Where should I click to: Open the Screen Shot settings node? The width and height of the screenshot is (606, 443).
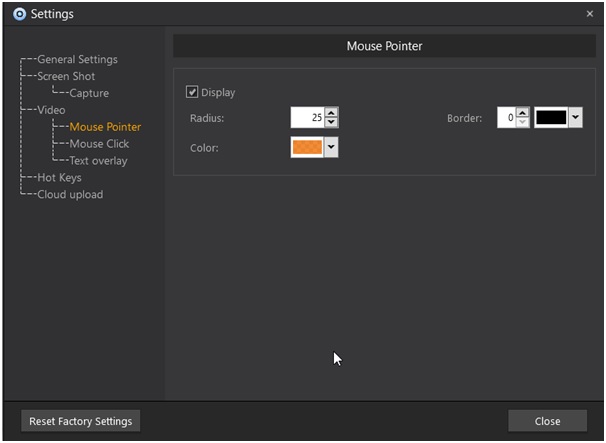click(x=66, y=76)
